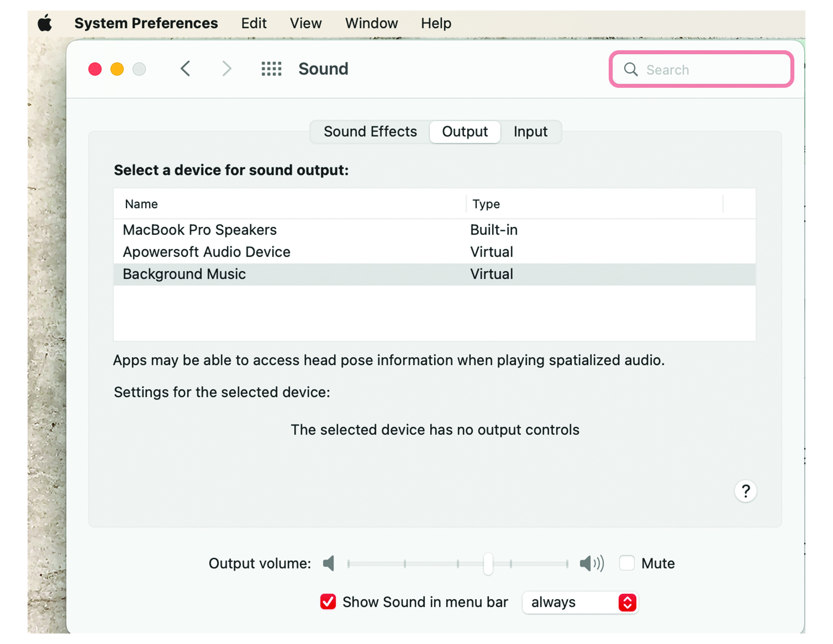The width and height of the screenshot is (833, 644).
Task: Open the always dropdown for menu bar sound
Action: coord(580,602)
